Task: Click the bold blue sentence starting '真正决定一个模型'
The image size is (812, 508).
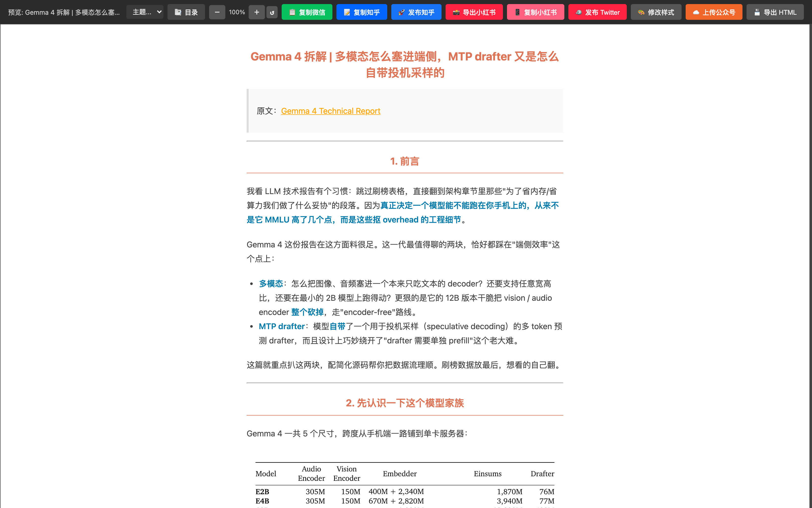Action: coord(403,212)
